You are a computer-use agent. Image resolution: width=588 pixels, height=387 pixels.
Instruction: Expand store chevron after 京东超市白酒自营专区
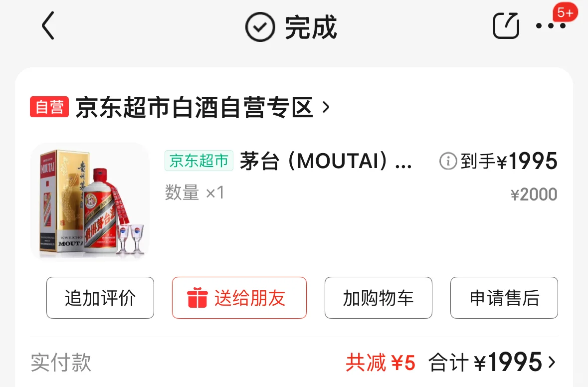[x=326, y=107]
